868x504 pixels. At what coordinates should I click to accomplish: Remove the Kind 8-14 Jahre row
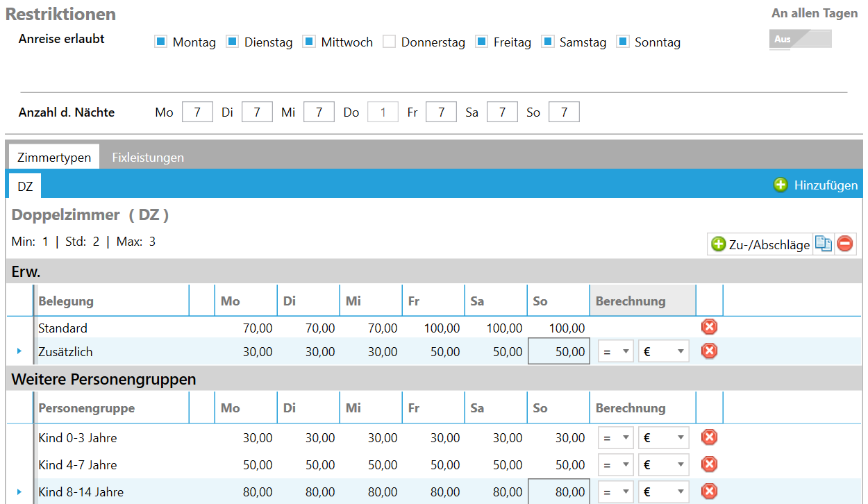point(709,492)
